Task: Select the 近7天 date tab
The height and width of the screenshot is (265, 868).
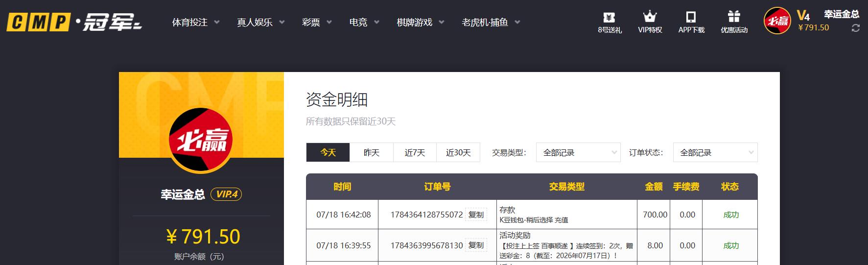Action: point(415,152)
